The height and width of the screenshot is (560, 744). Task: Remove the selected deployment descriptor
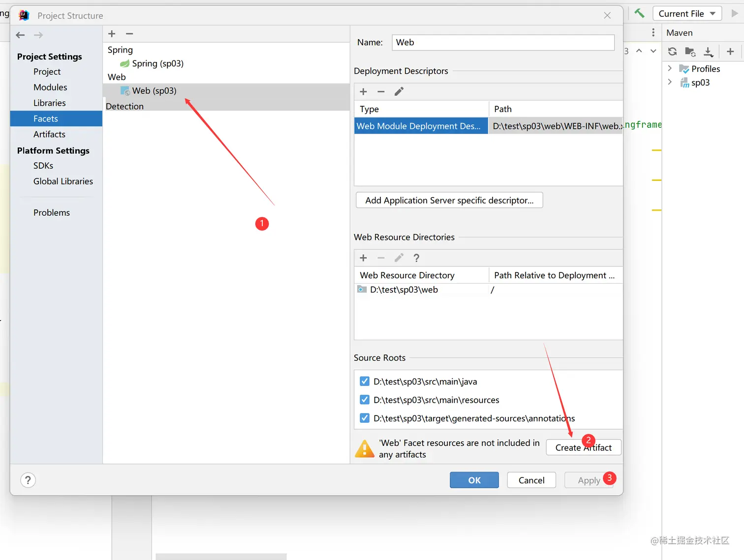[x=381, y=91]
